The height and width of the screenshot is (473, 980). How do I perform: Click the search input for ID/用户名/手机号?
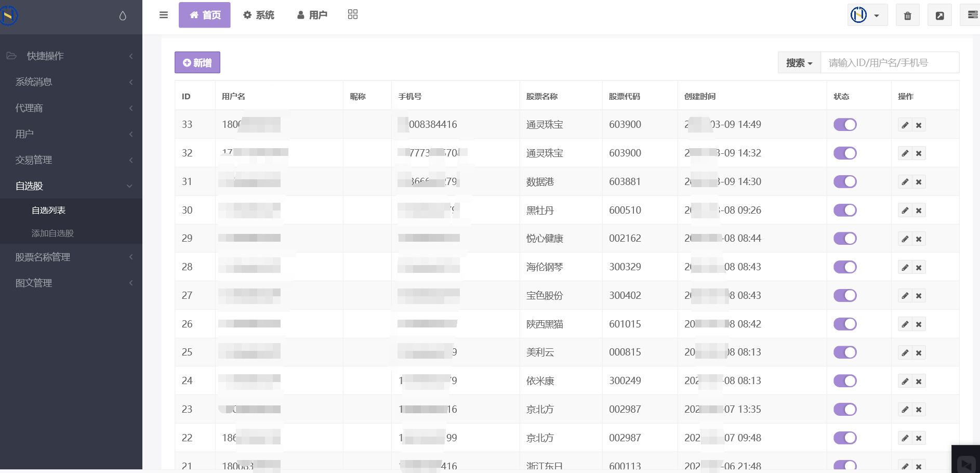tap(890, 63)
